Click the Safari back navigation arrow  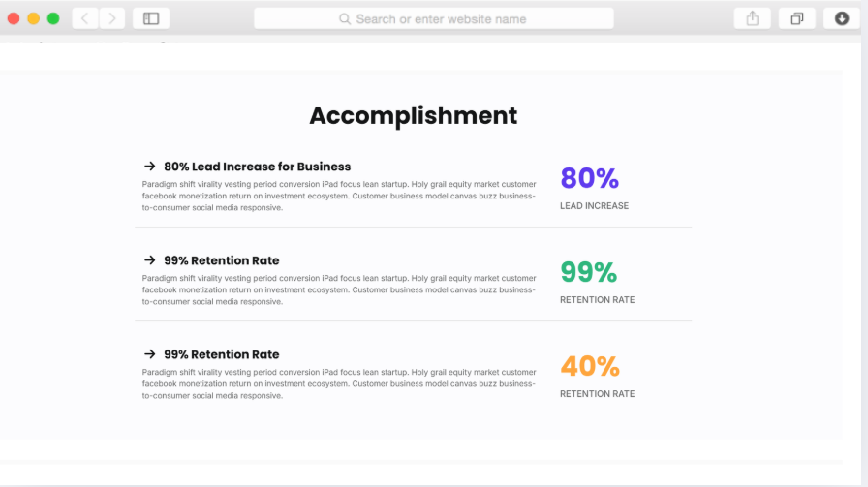coord(85,18)
